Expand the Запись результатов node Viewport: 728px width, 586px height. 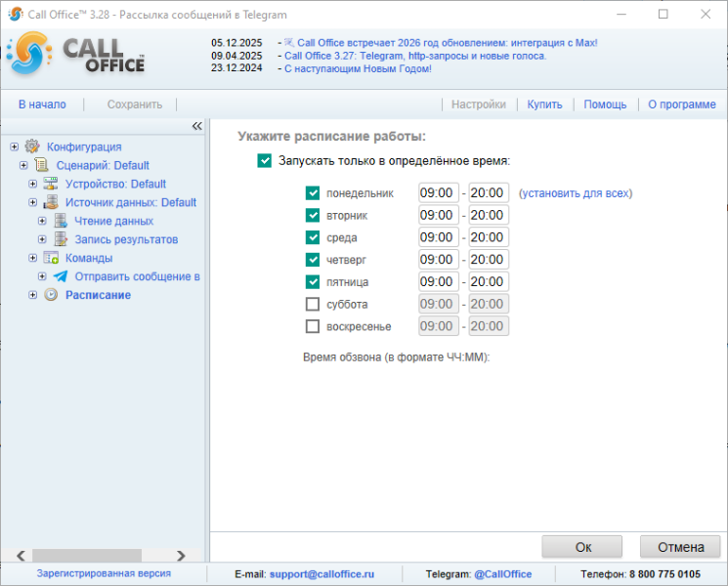click(x=42, y=239)
